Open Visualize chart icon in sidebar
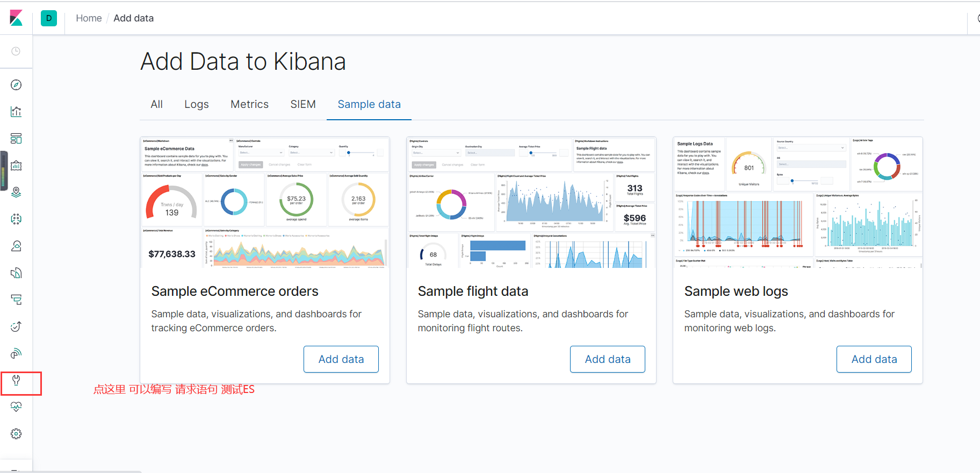Screen dimensions: 980x473 [16, 112]
